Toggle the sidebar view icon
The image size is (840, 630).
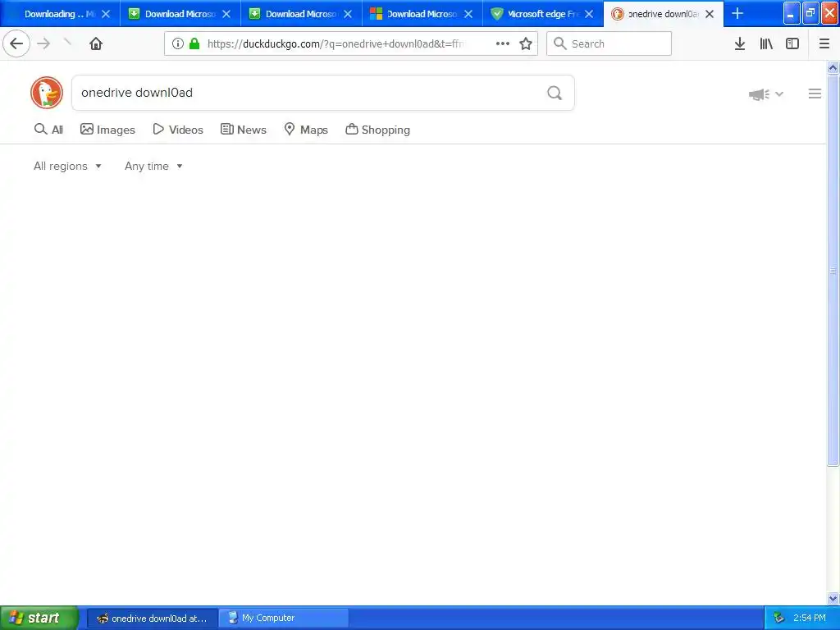[x=792, y=44]
